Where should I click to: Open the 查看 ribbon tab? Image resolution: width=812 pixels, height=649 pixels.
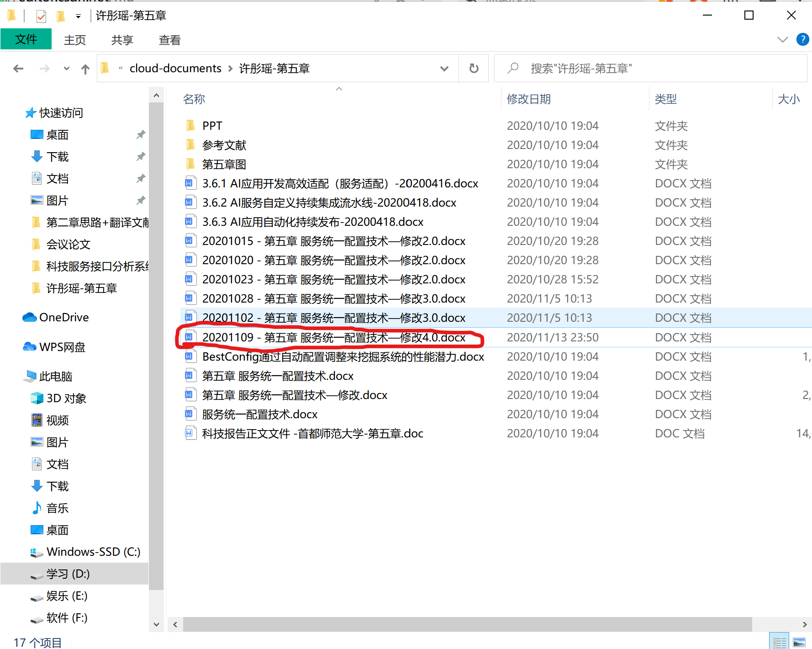pos(169,40)
